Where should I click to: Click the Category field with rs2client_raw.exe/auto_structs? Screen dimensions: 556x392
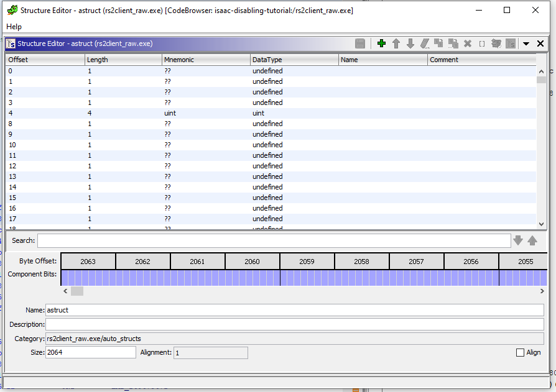pyautogui.click(x=295, y=339)
